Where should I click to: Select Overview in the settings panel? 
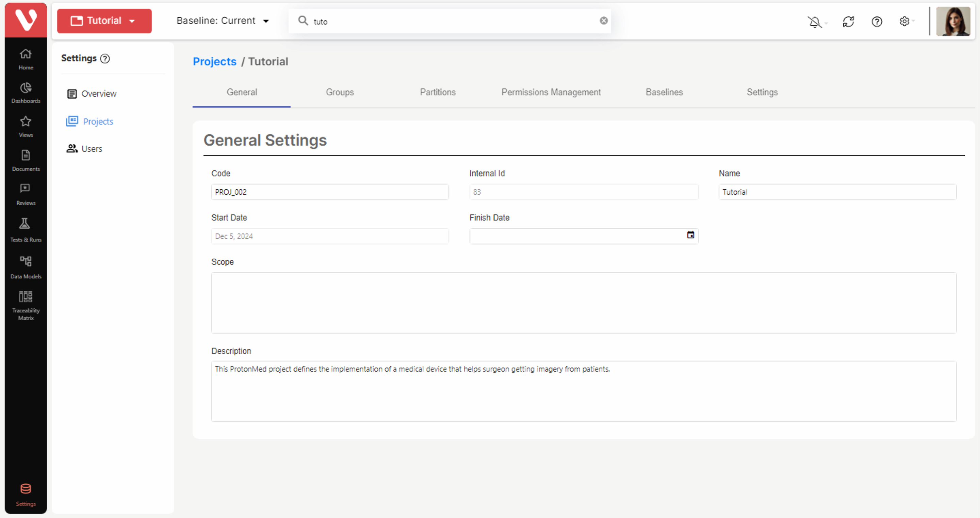(x=99, y=94)
